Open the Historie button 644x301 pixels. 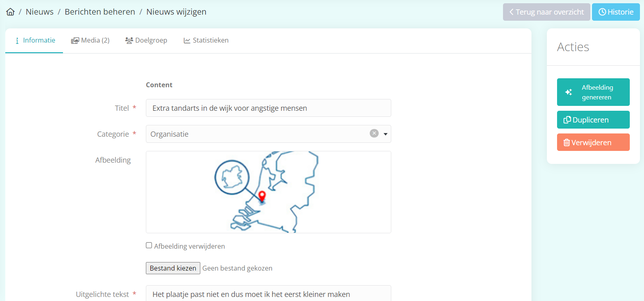pos(616,12)
